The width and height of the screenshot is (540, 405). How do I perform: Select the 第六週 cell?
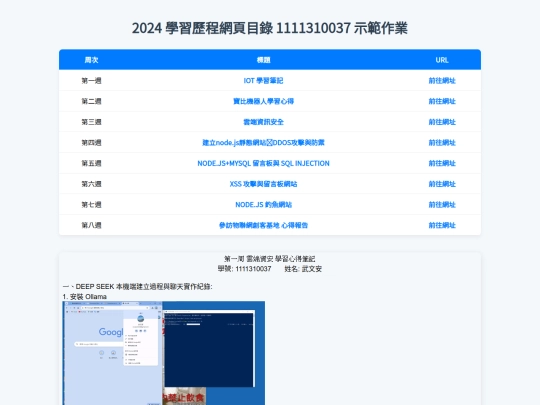[x=91, y=184]
